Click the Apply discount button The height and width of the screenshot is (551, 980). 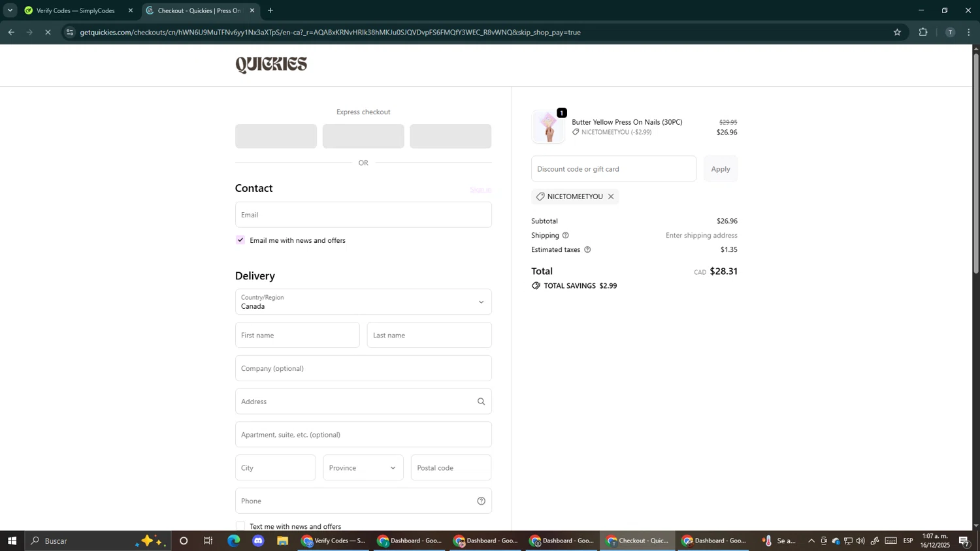721,168
